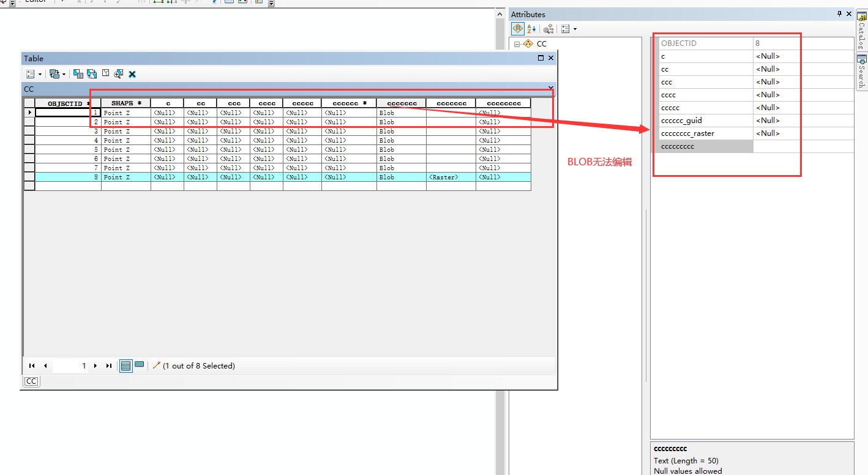
Task: Open the Editor menu
Action: pos(35,2)
